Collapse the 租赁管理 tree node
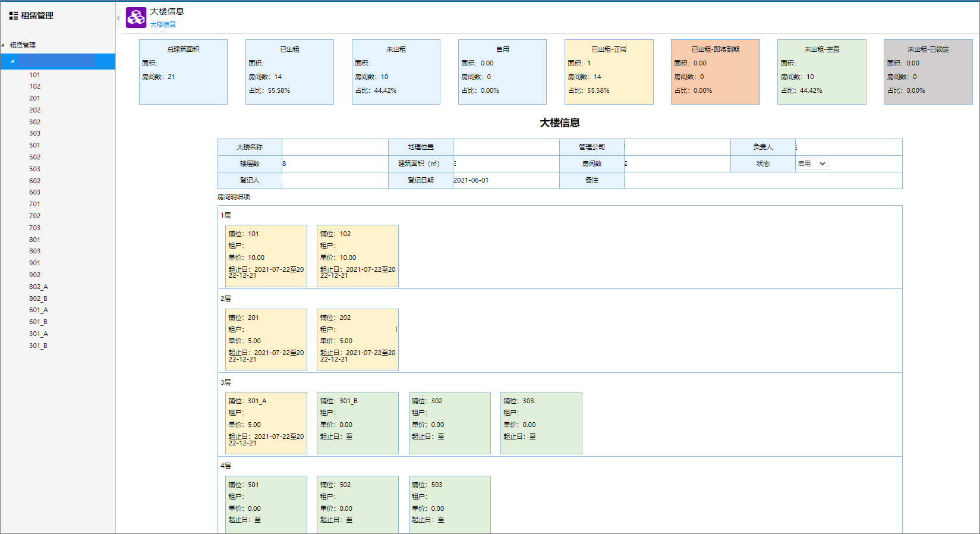Screen dimensions: 980x534 tap(3, 45)
